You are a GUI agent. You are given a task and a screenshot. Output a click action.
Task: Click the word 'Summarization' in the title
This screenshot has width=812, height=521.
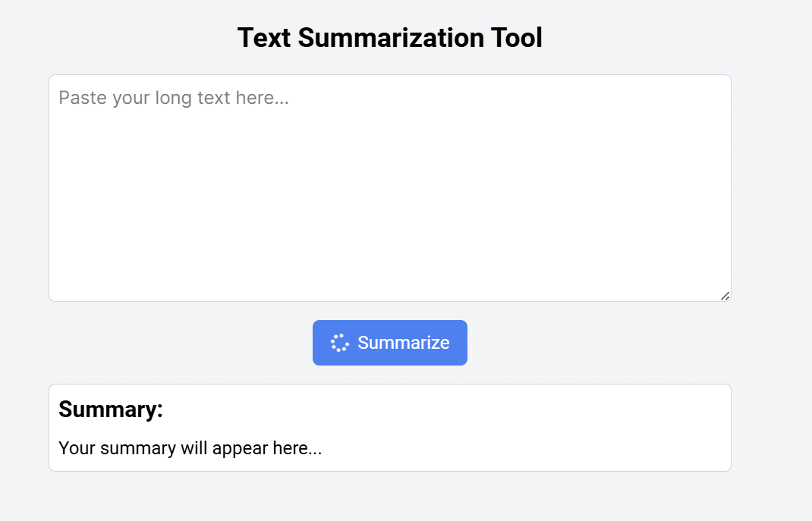391,38
